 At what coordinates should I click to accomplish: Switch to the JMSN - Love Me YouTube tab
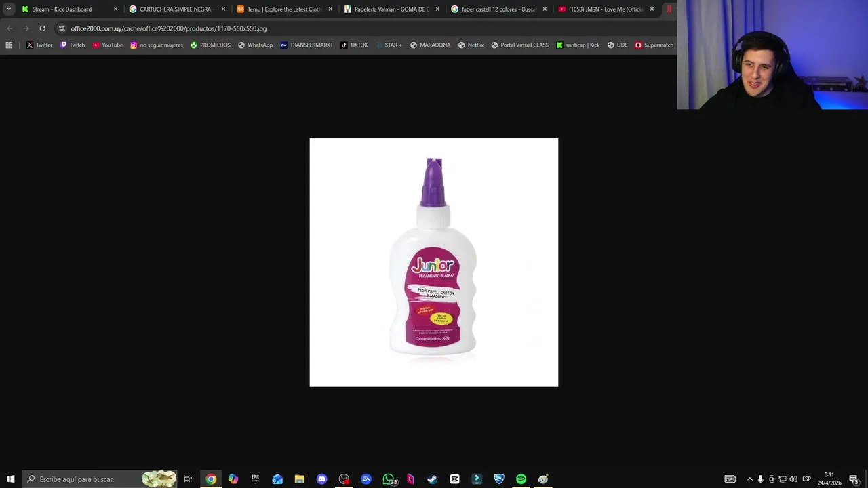(606, 9)
